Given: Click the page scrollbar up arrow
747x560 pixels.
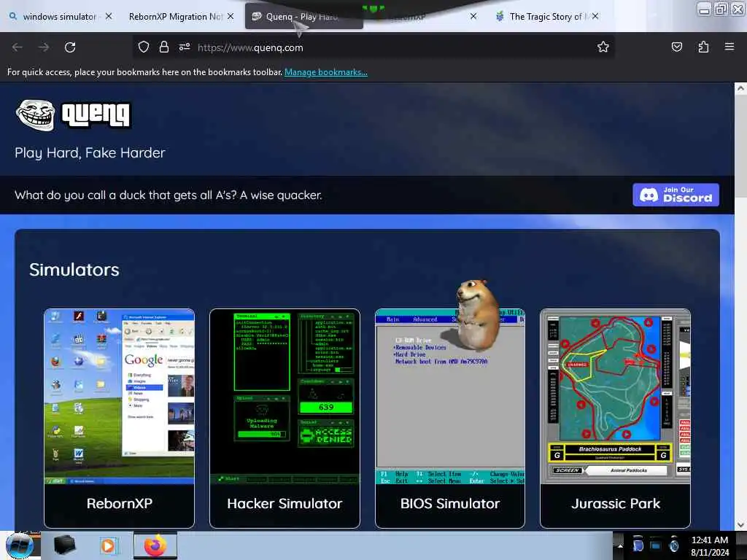Looking at the screenshot, I should (x=740, y=88).
